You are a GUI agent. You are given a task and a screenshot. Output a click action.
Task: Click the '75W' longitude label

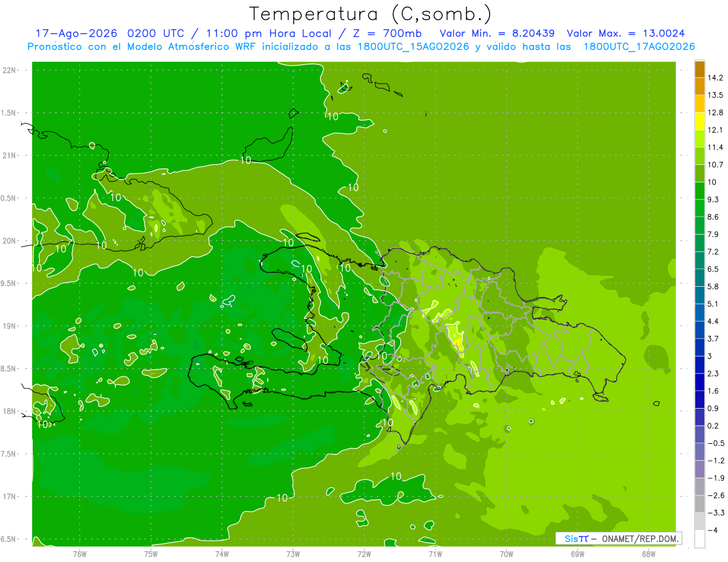point(151,554)
